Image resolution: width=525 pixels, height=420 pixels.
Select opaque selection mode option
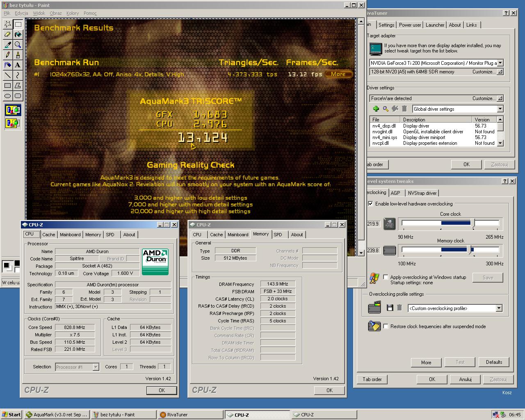point(13,110)
